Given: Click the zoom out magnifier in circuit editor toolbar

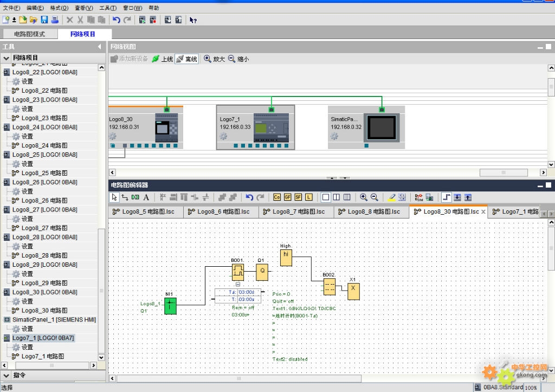Looking at the screenshot, I should coord(374,197).
